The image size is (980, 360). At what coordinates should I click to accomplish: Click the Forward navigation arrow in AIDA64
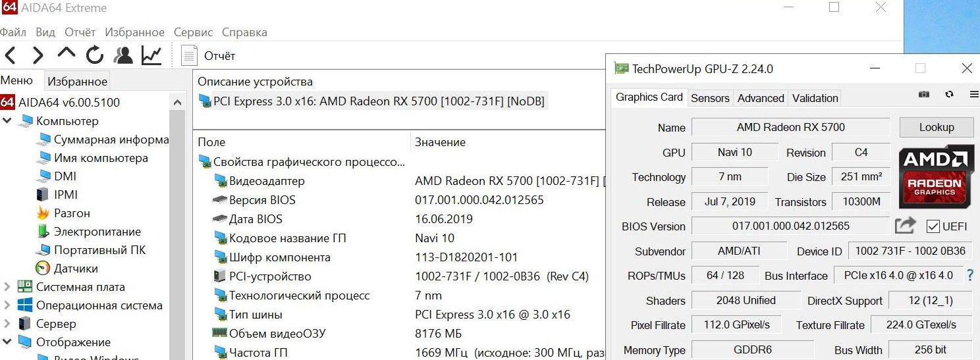38,55
